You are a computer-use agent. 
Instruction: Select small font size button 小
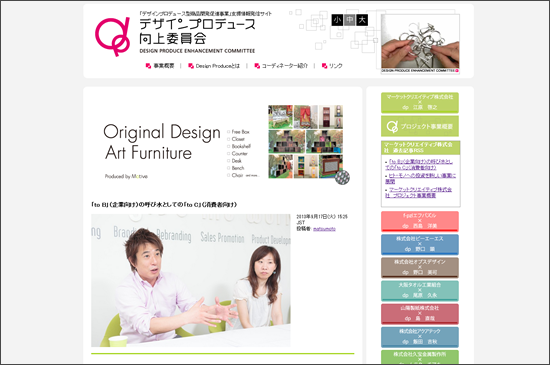[x=337, y=20]
